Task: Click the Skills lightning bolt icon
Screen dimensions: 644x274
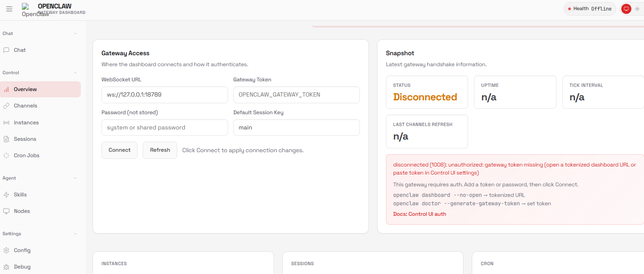Action: click(x=6, y=195)
